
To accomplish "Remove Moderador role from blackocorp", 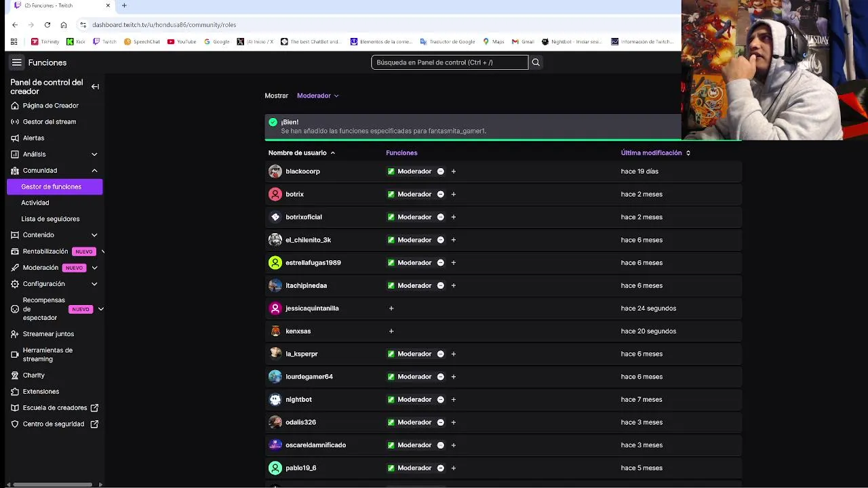I will 440,171.
